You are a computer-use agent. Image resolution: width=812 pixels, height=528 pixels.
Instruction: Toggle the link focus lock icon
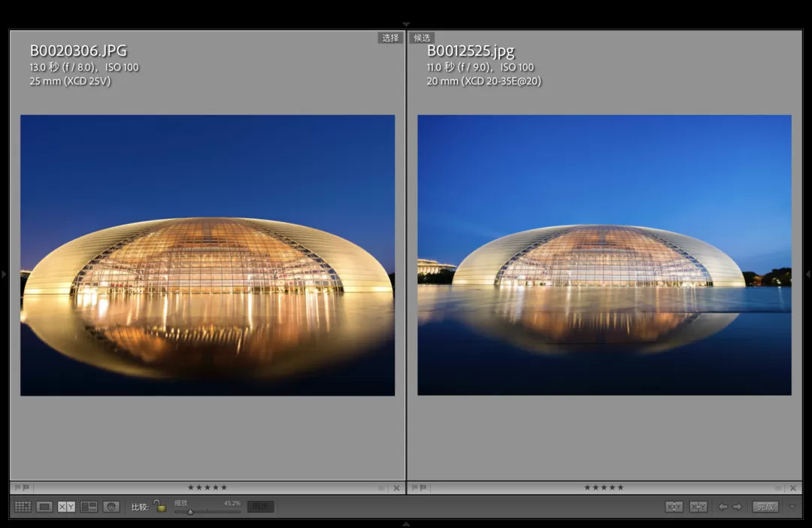(159, 506)
